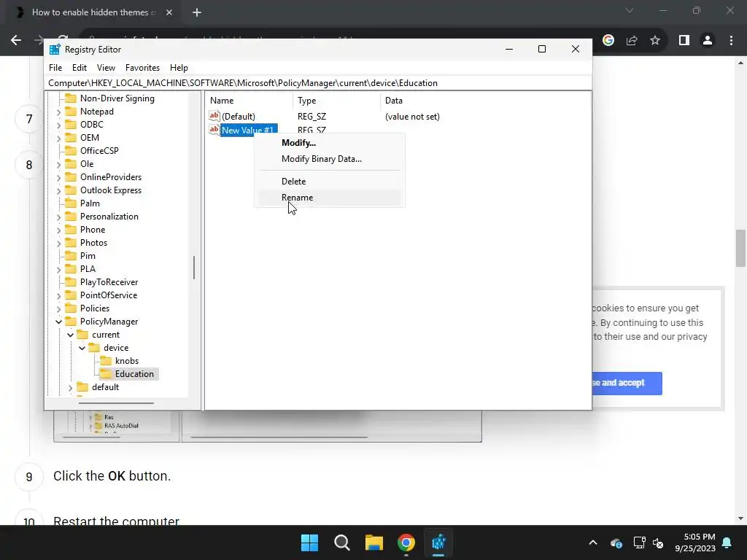This screenshot has height=560, width=747.
Task: Open Chrome's three-dot menu
Action: (731, 41)
